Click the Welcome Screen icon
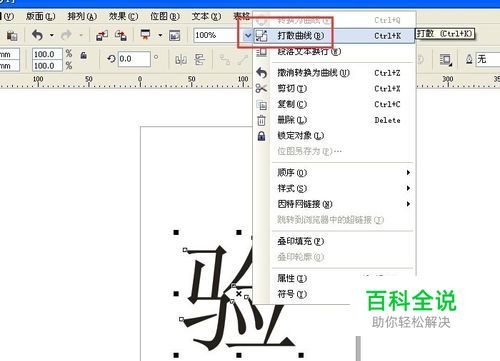500x361 pixels. (x=175, y=35)
